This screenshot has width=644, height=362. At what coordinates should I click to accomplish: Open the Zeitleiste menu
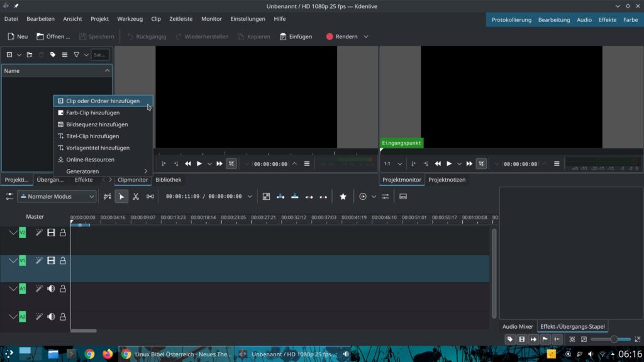pyautogui.click(x=180, y=19)
